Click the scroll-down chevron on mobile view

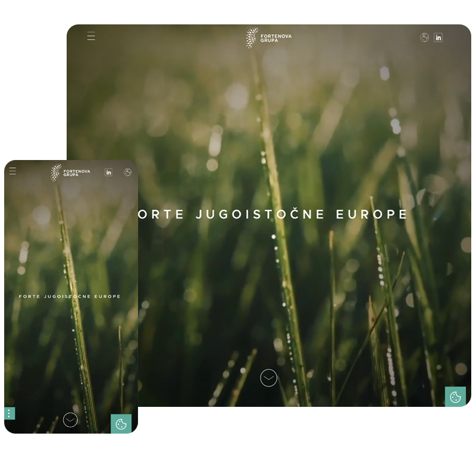pos(70,420)
